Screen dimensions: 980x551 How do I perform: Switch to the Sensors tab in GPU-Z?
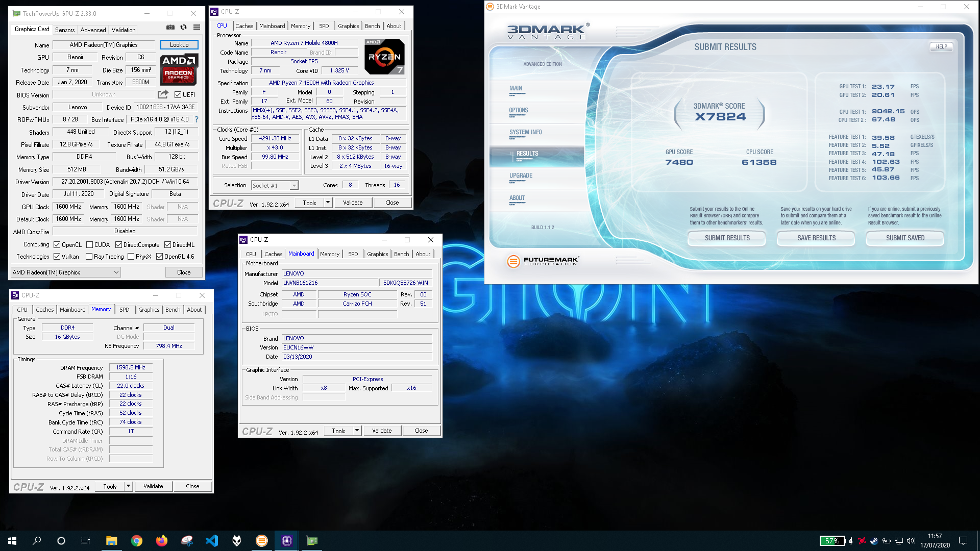65,30
